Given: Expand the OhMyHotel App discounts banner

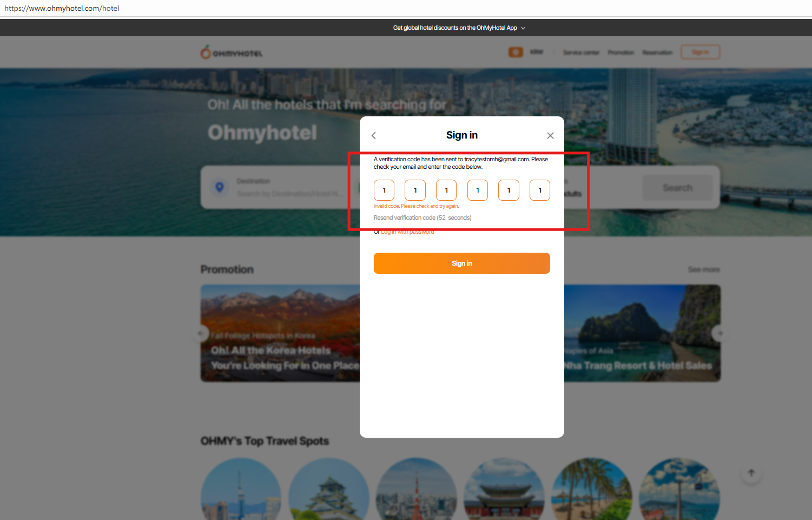Looking at the screenshot, I should pos(459,28).
